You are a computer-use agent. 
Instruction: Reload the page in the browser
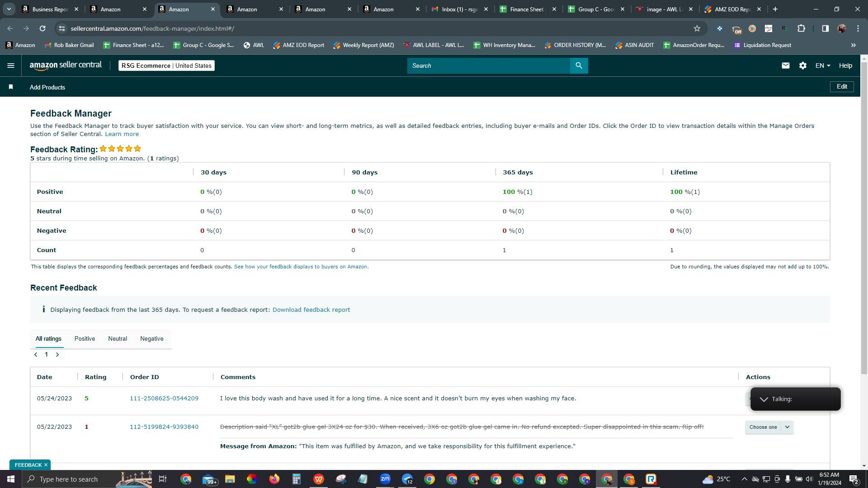pyautogui.click(x=42, y=28)
